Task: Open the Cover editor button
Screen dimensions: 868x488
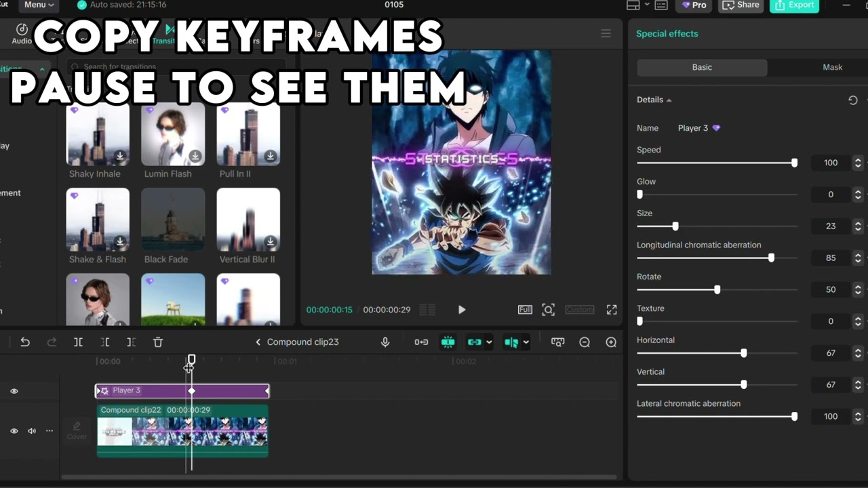Action: 77,430
